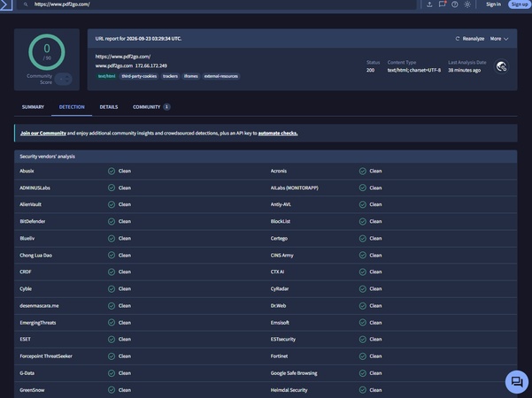The height and width of the screenshot is (398, 532).
Task: Click the ADMINUSLabs clean checkmark icon
Action: point(112,188)
